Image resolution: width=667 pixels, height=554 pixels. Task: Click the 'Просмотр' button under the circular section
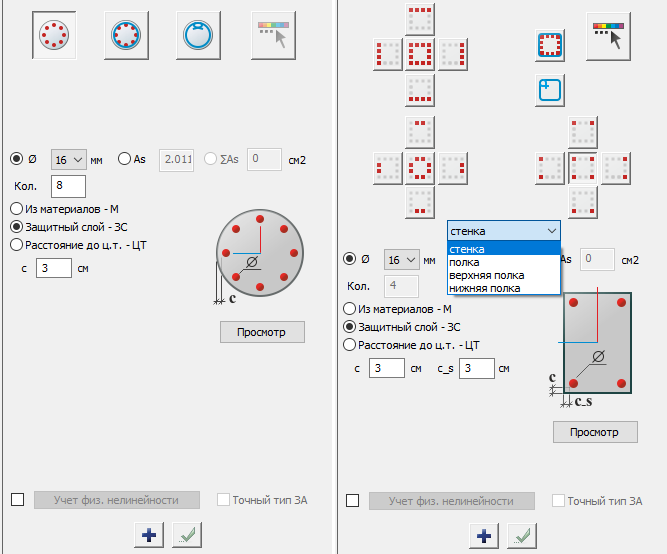click(262, 332)
